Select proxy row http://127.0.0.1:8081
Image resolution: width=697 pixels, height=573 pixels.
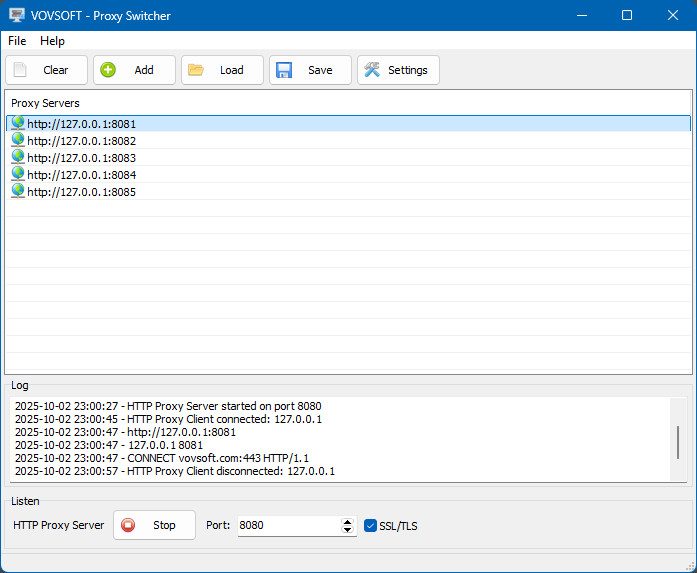click(348, 124)
